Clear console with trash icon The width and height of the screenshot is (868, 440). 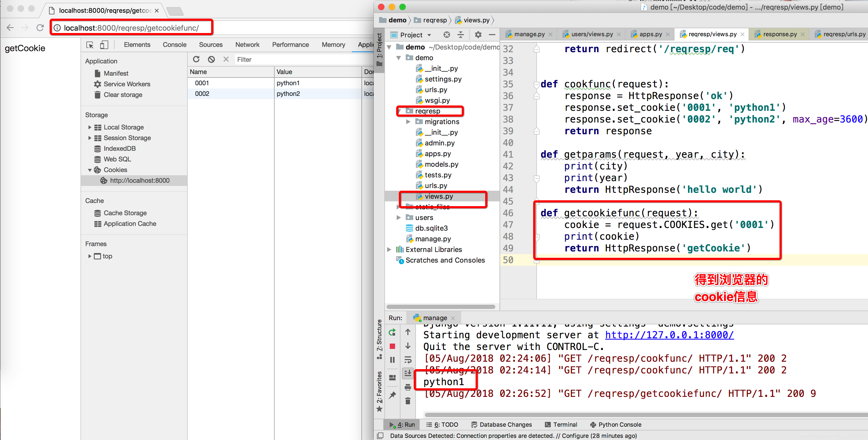pos(408,401)
